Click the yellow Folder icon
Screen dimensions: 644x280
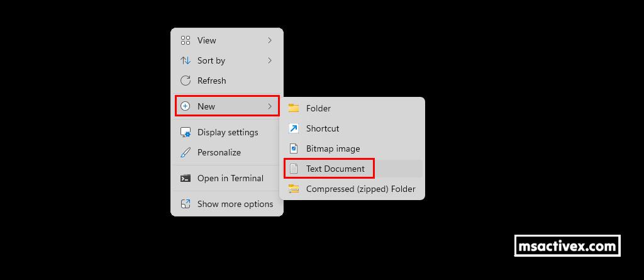point(294,108)
